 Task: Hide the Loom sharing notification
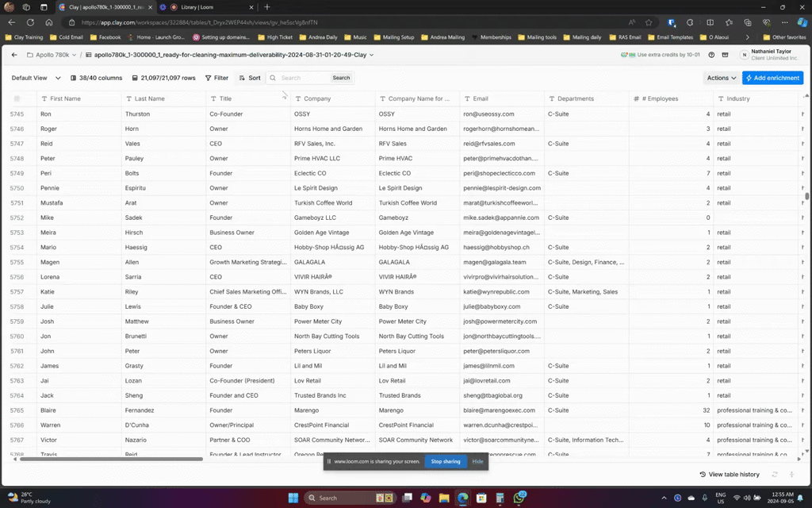(x=477, y=461)
